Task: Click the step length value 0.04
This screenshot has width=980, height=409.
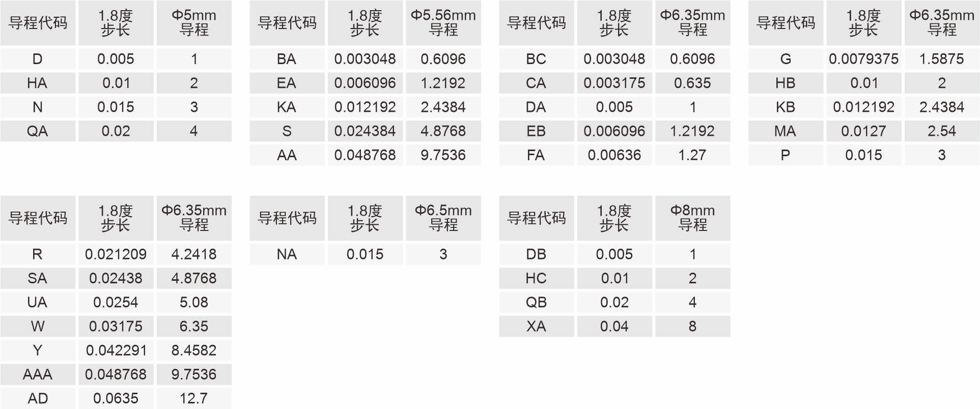Action: (614, 327)
